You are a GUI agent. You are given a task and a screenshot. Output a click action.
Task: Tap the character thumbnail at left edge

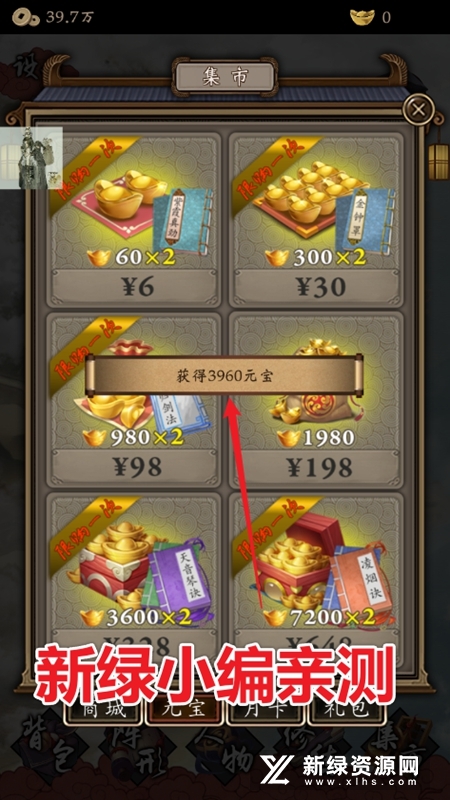[x=31, y=158]
